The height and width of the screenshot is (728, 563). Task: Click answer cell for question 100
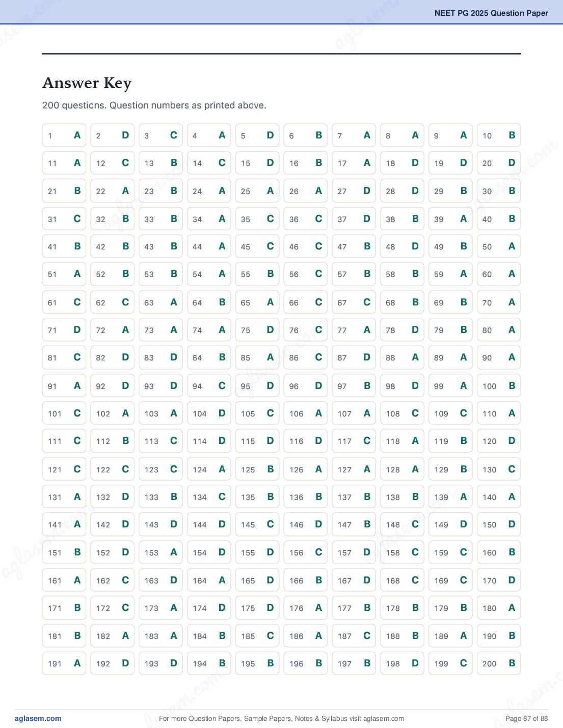[499, 386]
